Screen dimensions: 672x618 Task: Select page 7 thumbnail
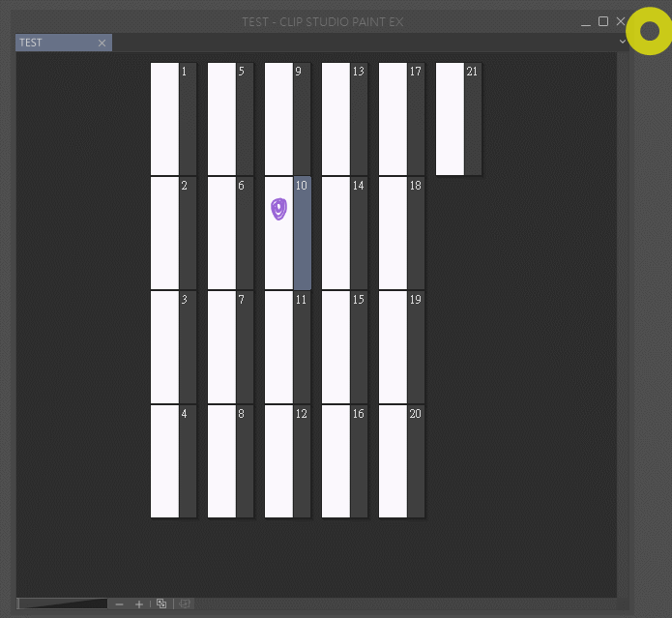pyautogui.click(x=221, y=347)
